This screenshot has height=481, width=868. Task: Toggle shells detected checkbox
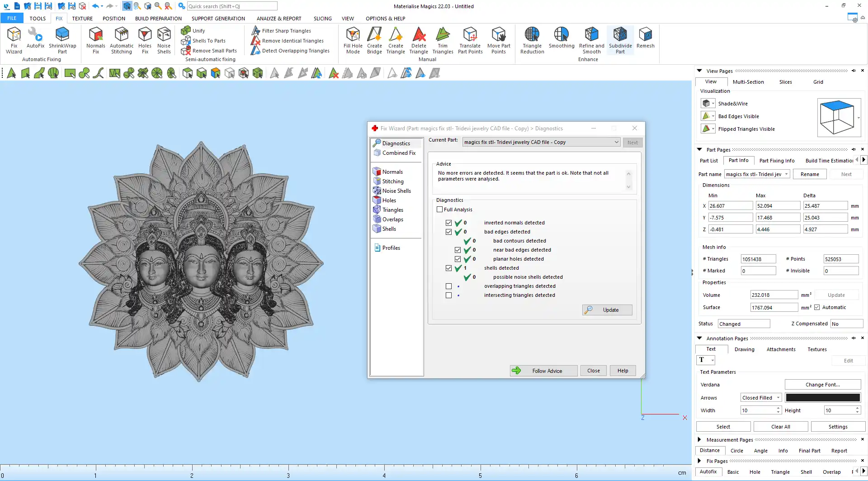click(448, 268)
